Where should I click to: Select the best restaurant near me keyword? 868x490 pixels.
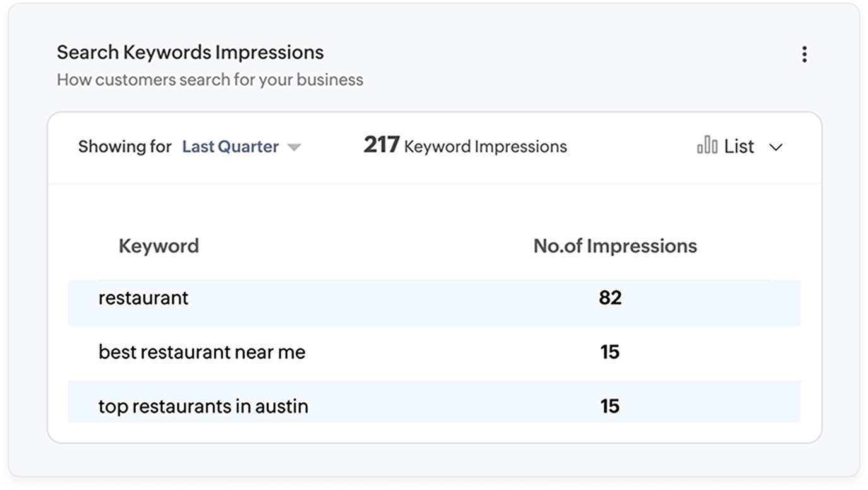point(201,352)
